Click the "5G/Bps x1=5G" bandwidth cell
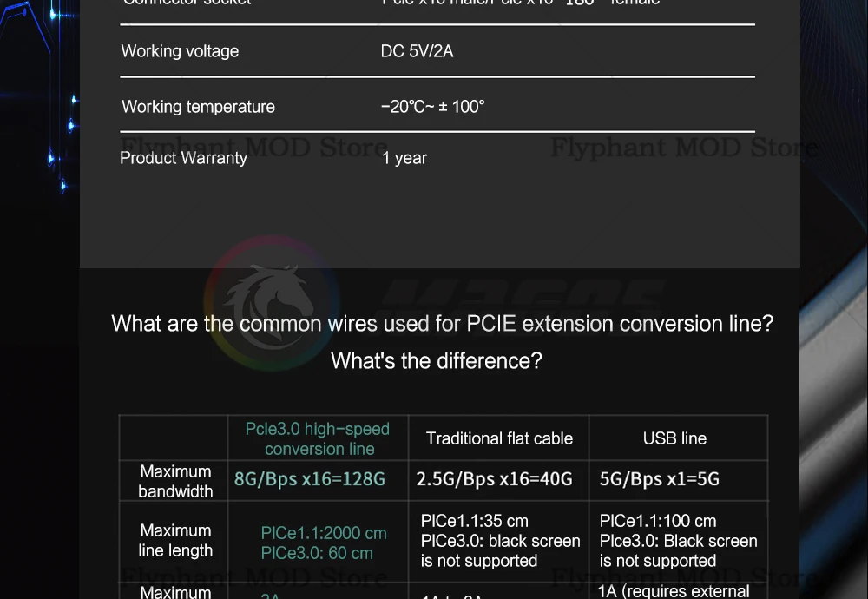This screenshot has width=868, height=599. coord(659,479)
